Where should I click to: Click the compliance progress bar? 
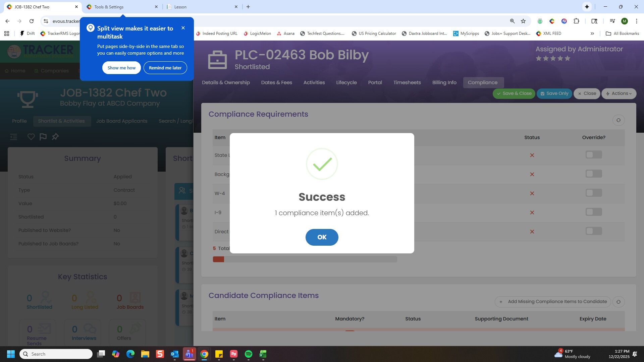pos(305,259)
